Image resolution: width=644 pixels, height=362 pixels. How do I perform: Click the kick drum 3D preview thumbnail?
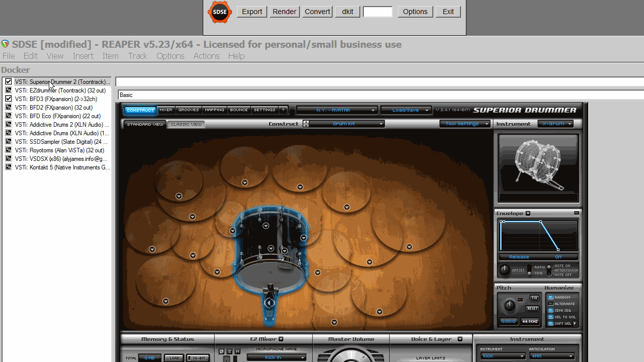coord(538,168)
